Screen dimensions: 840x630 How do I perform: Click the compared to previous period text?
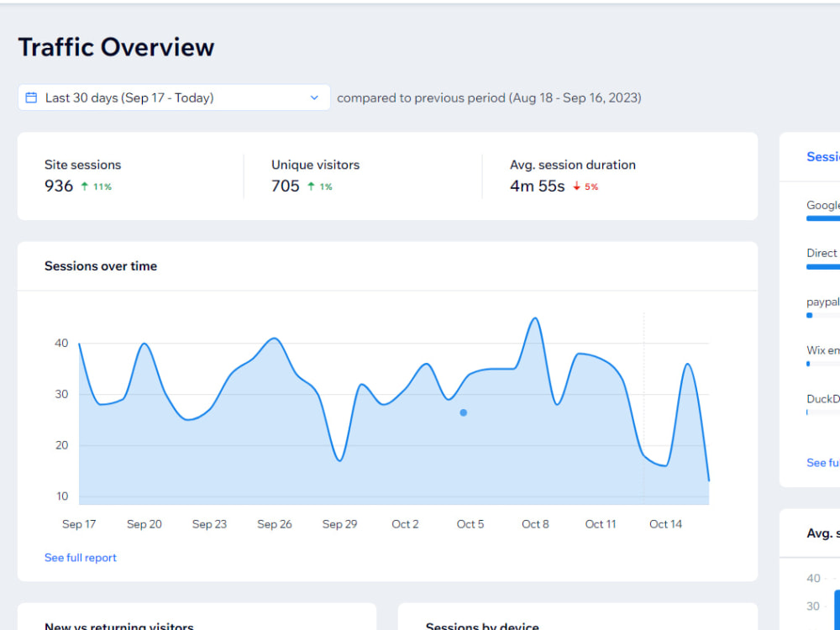click(489, 98)
